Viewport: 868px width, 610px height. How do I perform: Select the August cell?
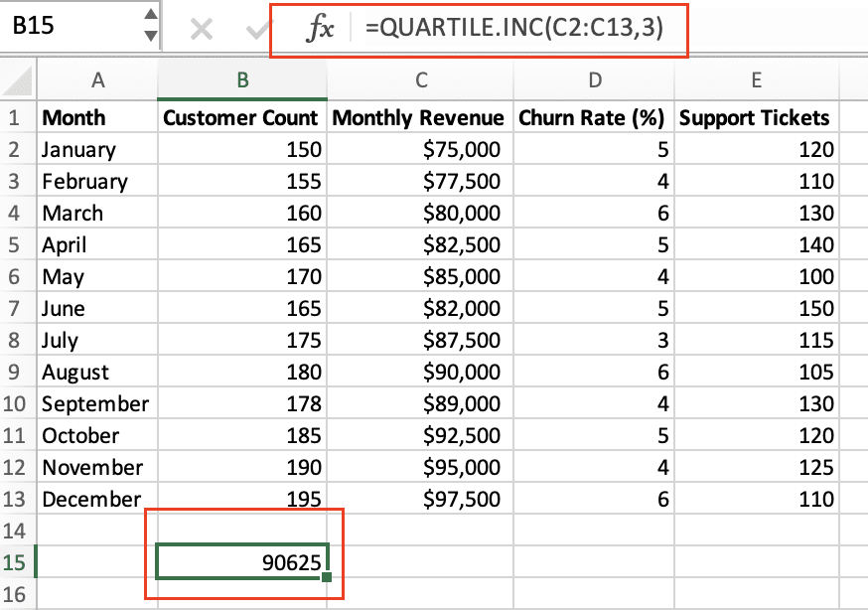[97, 372]
